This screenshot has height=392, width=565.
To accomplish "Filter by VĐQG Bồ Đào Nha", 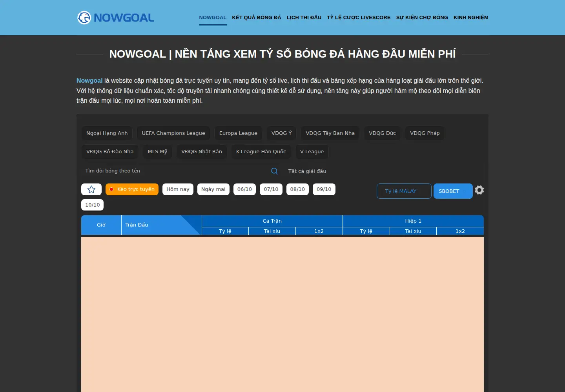I will click(110, 152).
